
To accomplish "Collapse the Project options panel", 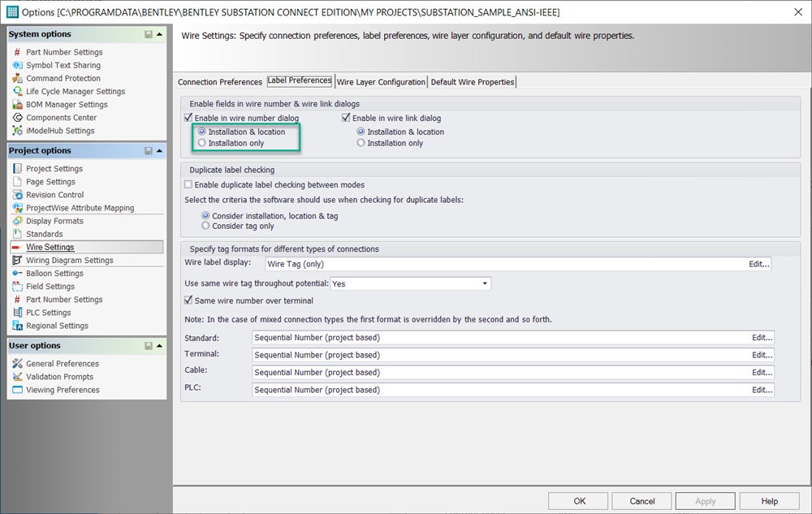I will tap(159, 151).
